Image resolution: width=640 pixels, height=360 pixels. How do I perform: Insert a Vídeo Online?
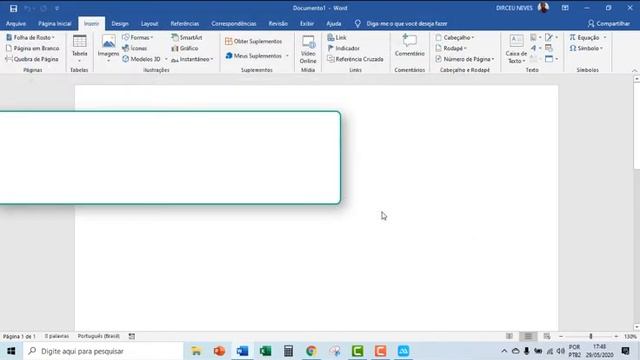click(x=308, y=49)
